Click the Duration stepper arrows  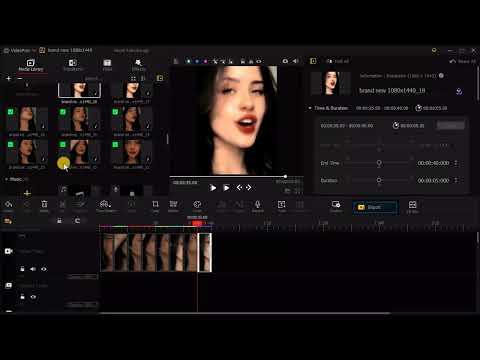tap(456, 180)
